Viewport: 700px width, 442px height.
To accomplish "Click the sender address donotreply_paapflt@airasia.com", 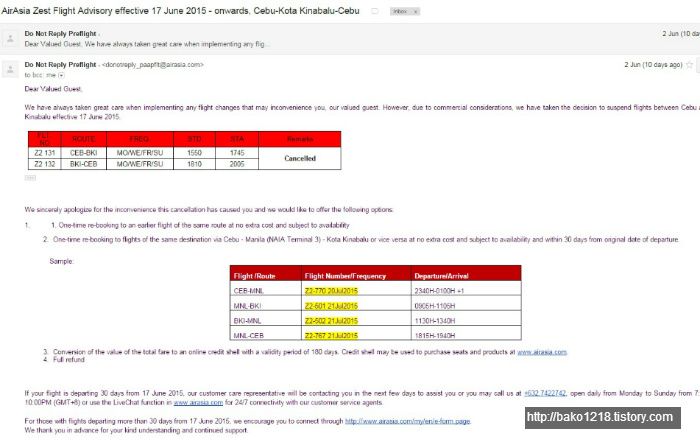I will (x=153, y=65).
